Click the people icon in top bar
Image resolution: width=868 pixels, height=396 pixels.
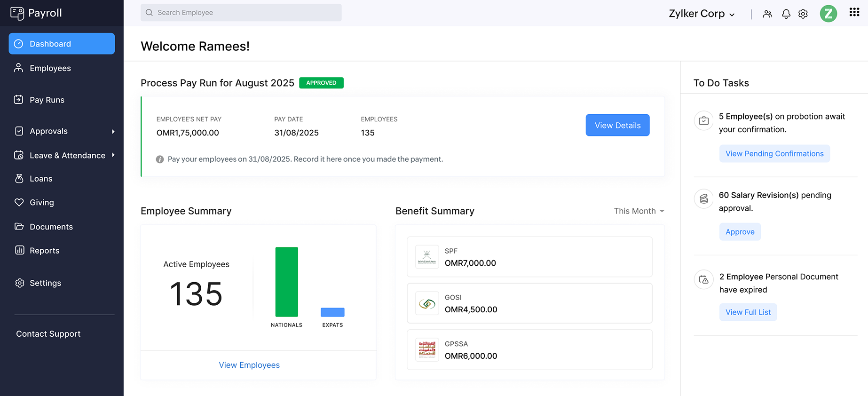click(x=767, y=14)
